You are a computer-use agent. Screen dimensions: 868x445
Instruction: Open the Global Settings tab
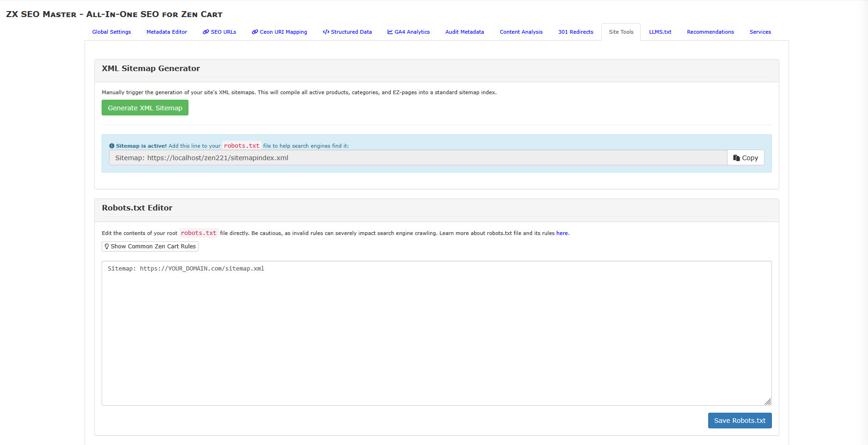tap(111, 32)
